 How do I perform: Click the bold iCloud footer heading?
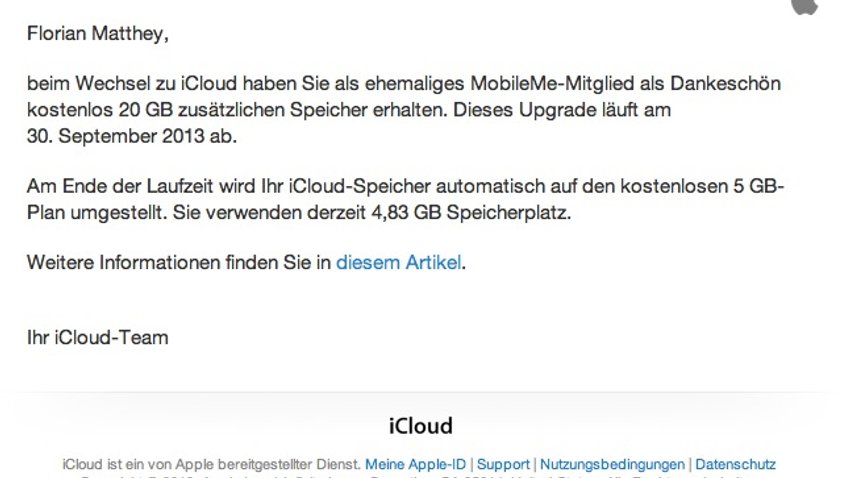click(421, 426)
